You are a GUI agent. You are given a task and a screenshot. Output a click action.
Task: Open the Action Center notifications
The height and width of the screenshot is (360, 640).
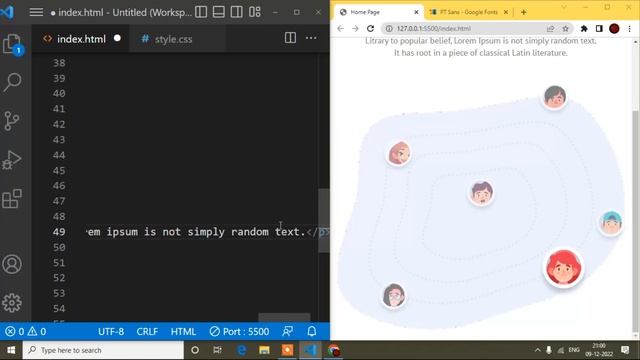pyautogui.click(x=625, y=350)
